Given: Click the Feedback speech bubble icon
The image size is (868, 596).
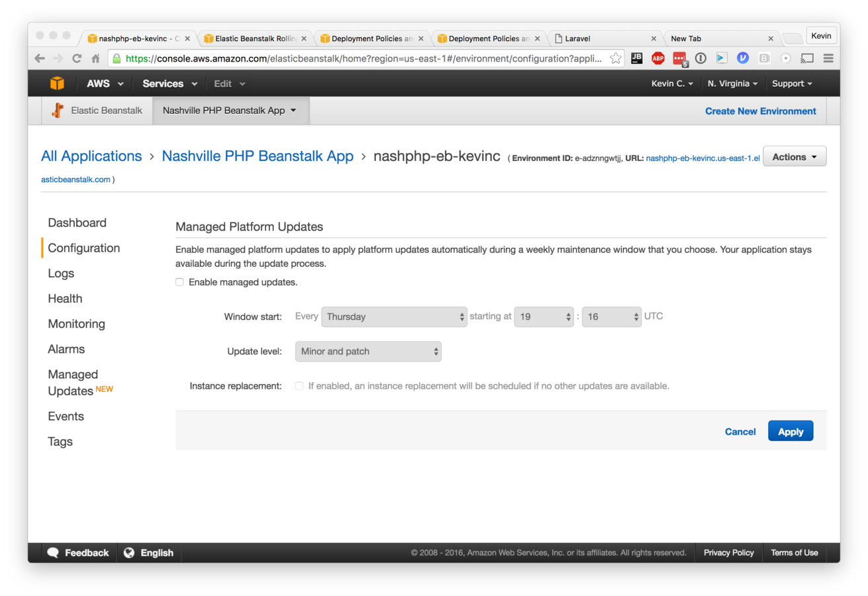Looking at the screenshot, I should [54, 553].
